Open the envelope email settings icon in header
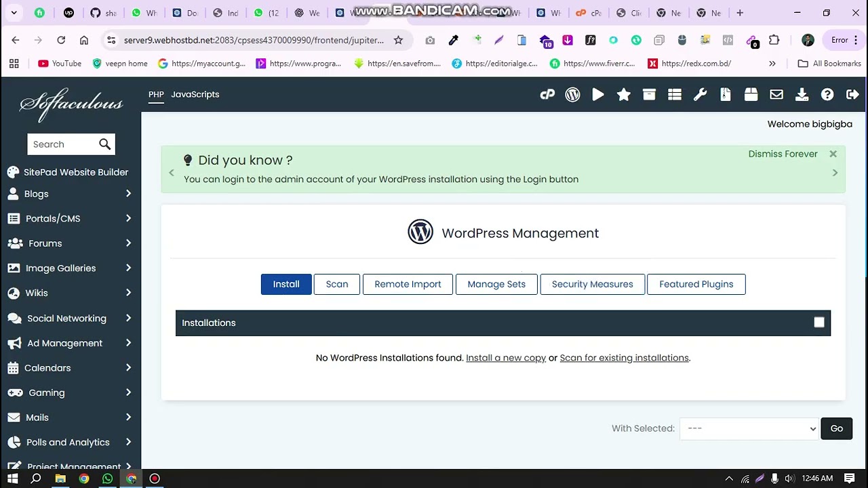The height and width of the screenshot is (488, 868). click(776, 95)
